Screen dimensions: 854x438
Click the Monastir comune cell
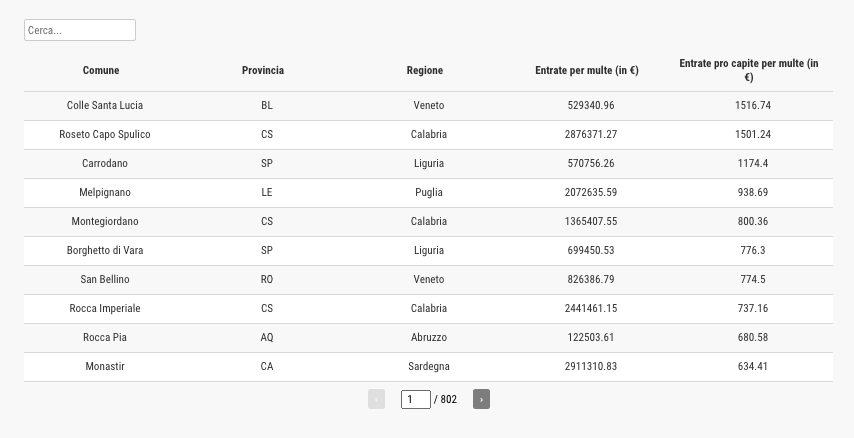point(105,366)
